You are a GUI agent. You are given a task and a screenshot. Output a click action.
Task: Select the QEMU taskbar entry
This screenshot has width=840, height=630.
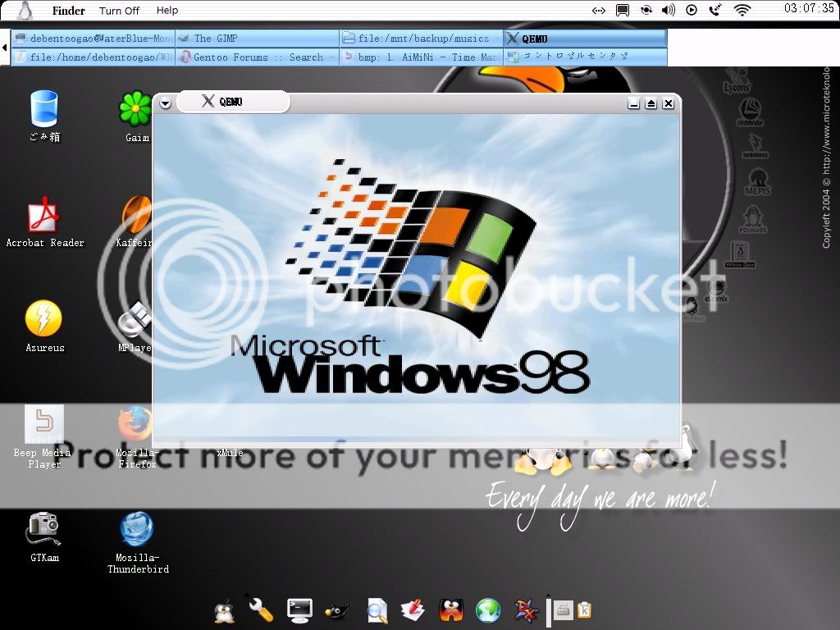[585, 38]
